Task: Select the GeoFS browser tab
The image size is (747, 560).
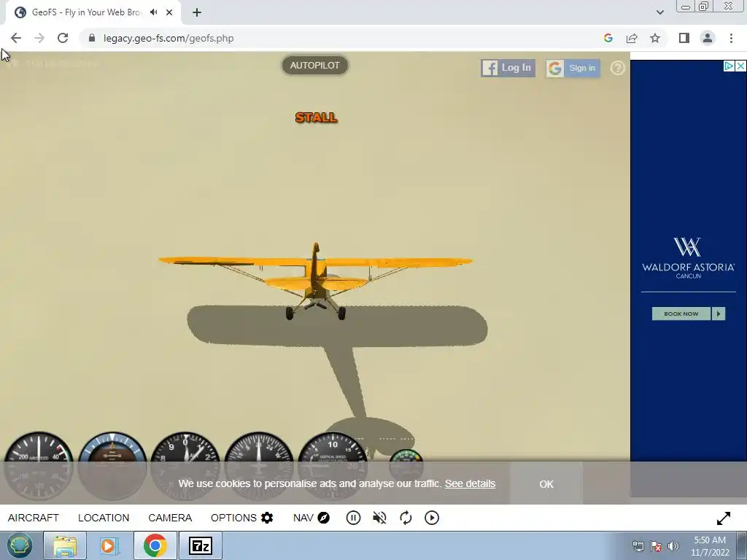Action: click(x=93, y=12)
